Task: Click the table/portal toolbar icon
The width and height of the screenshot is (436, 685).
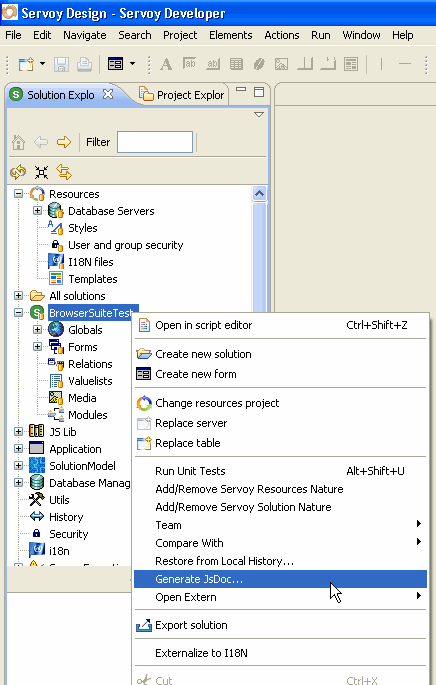Action: tap(236, 65)
